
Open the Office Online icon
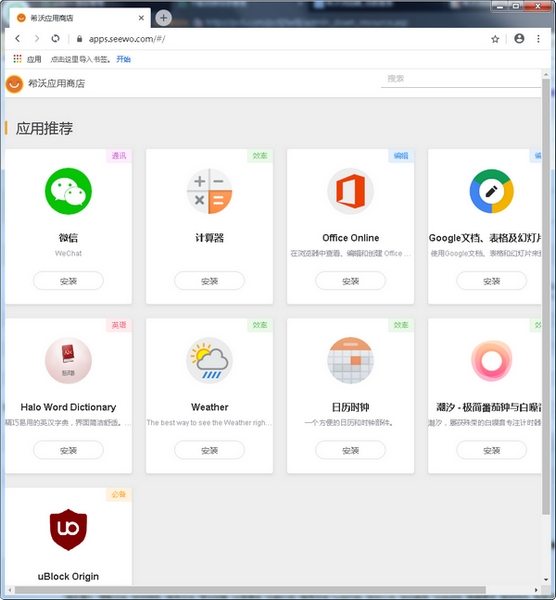(351, 191)
